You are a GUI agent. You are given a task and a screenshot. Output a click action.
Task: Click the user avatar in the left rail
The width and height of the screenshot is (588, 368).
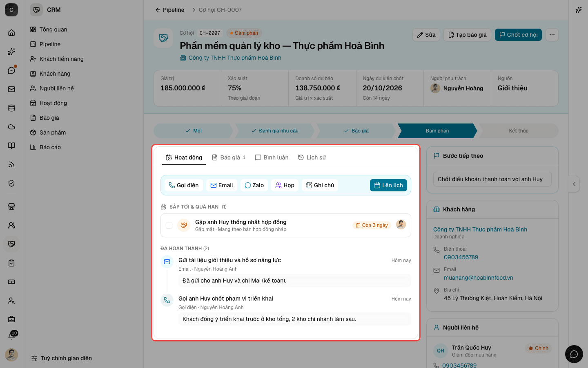coord(11,355)
